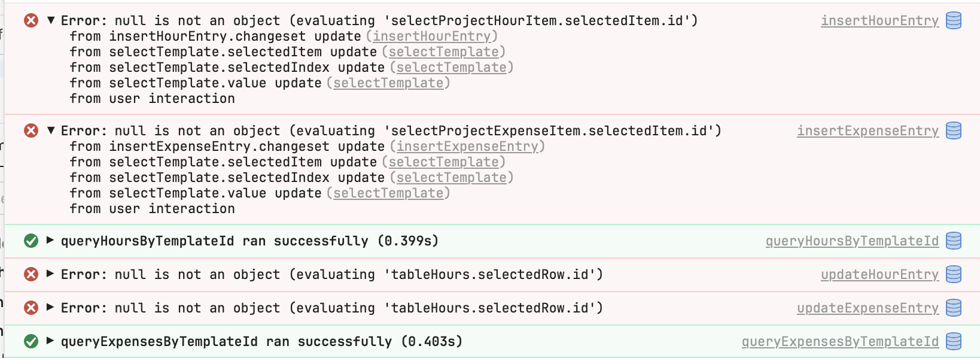Open the right-aligned queryHoursByTemplateId link
This screenshot has height=358, width=980.
point(851,241)
